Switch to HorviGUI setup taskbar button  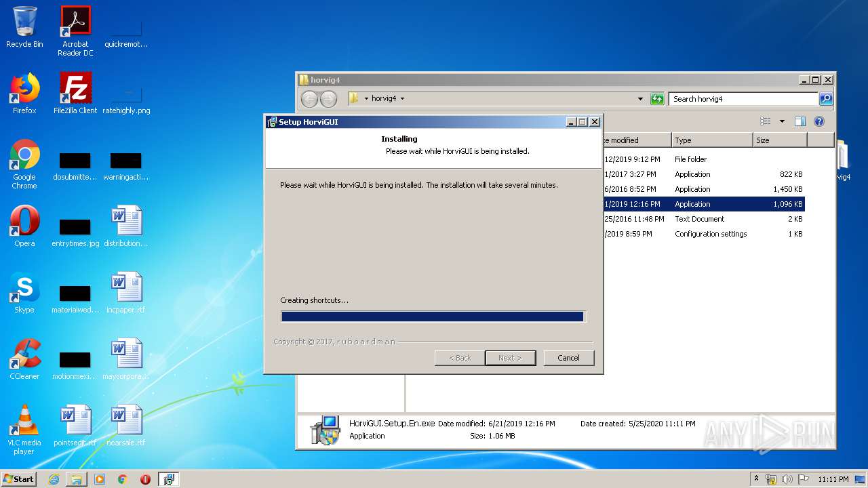169,479
